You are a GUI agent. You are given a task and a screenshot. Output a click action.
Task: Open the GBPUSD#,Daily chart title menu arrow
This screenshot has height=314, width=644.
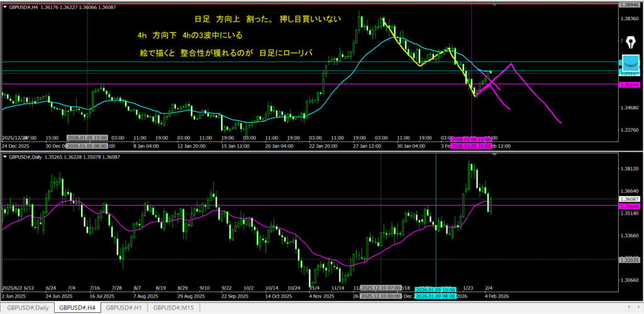click(x=5, y=156)
